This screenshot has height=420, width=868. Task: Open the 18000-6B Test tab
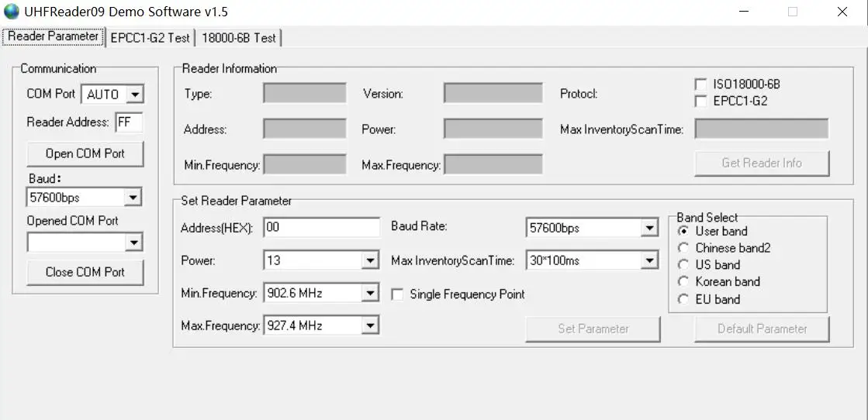(x=238, y=37)
